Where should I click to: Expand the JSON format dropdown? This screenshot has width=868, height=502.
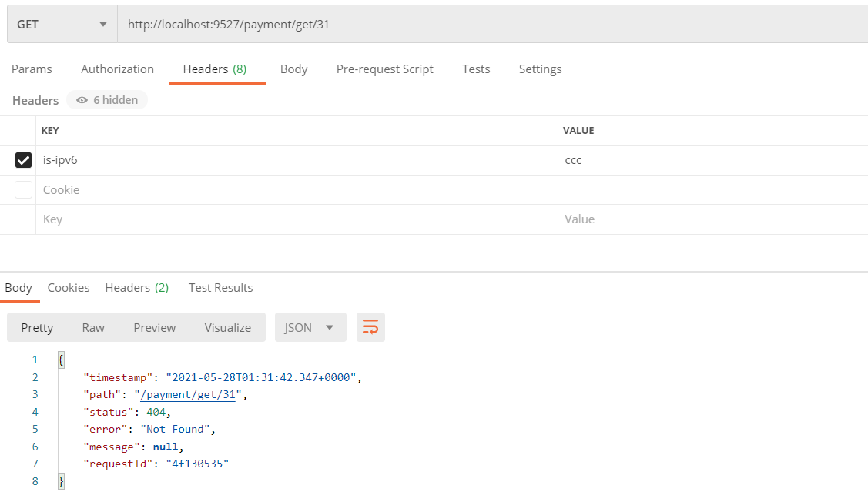pos(310,327)
